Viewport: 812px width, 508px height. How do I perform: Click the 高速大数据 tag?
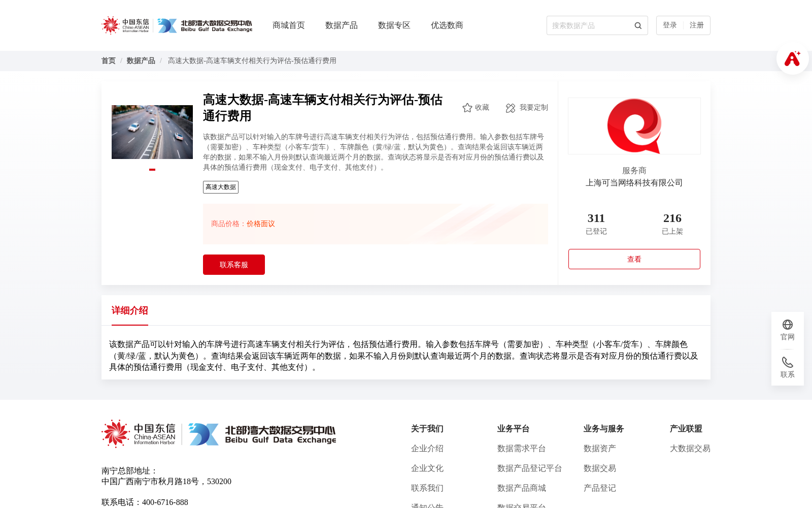click(x=221, y=187)
